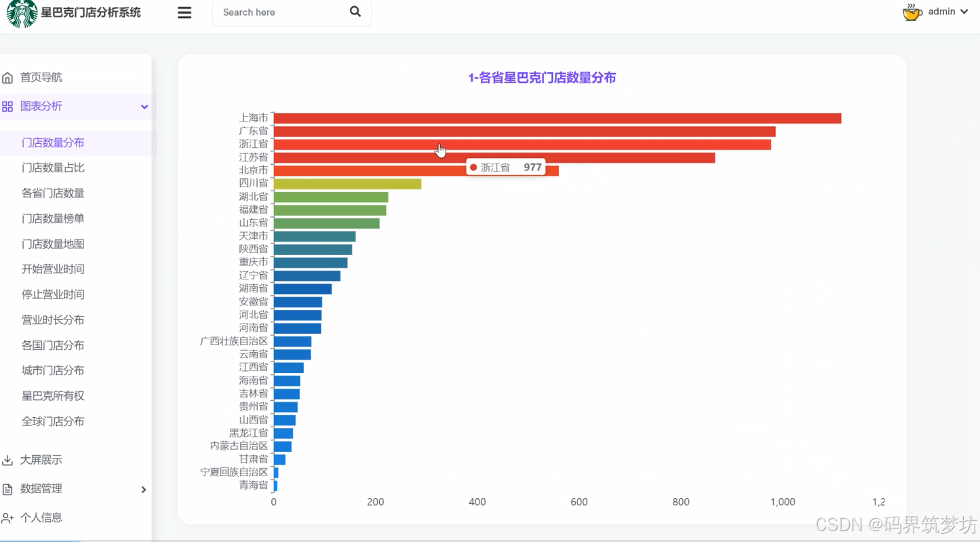Open 门店数量占比 menu item
This screenshot has width=980, height=542.
tap(53, 168)
